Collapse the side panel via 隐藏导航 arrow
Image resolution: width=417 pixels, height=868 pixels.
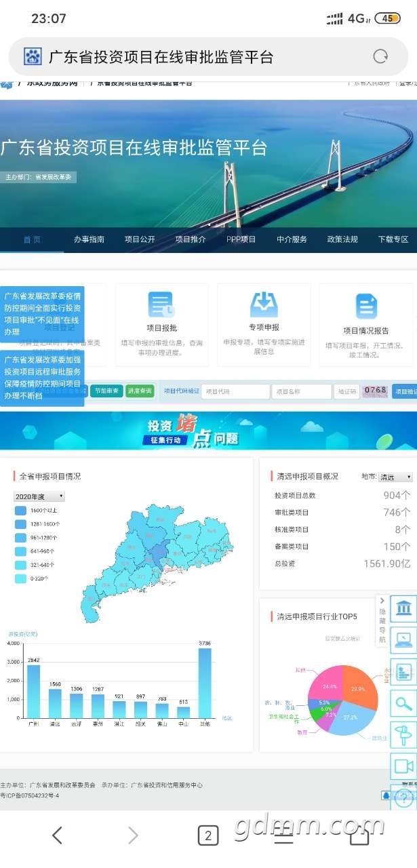coord(382,601)
